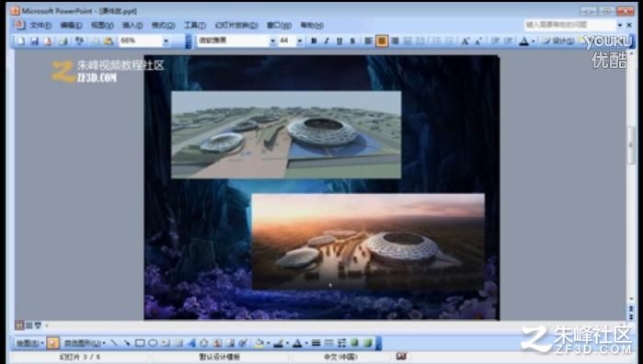Image resolution: width=643 pixels, height=364 pixels.
Task: Toggle Underline formatting
Action: click(x=339, y=41)
